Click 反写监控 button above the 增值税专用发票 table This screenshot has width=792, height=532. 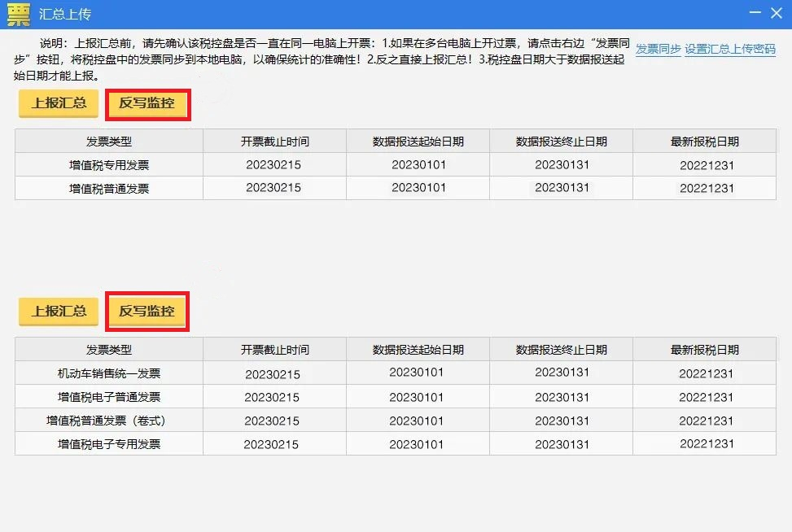(147, 103)
